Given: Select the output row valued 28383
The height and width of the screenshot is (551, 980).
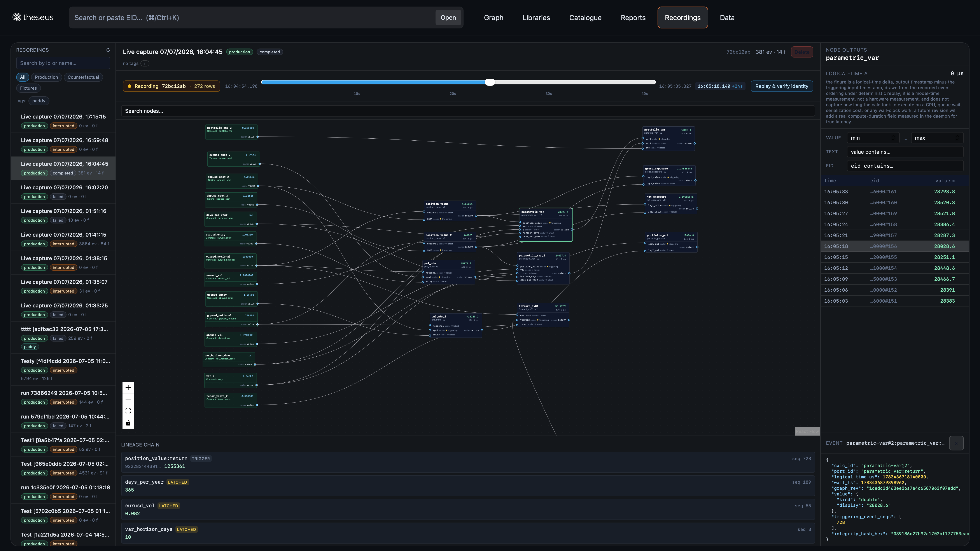Looking at the screenshot, I should coord(895,301).
